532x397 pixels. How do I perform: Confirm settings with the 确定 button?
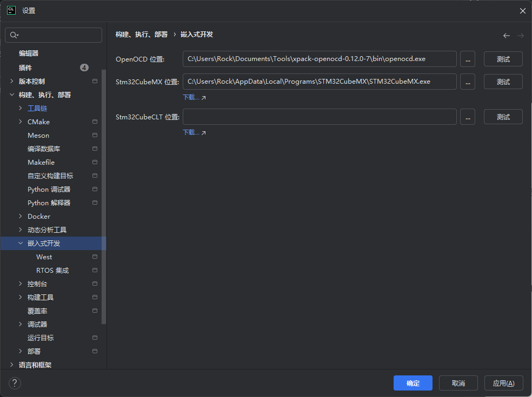point(413,383)
